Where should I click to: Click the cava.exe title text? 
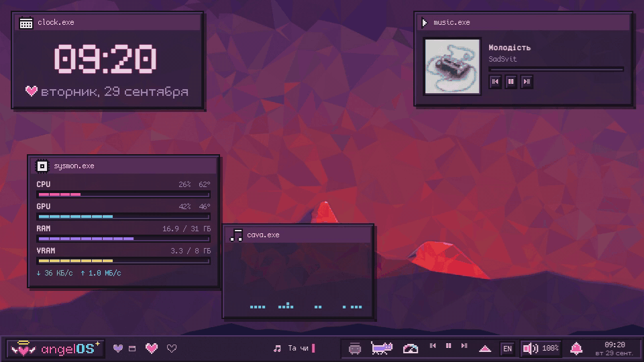(263, 235)
